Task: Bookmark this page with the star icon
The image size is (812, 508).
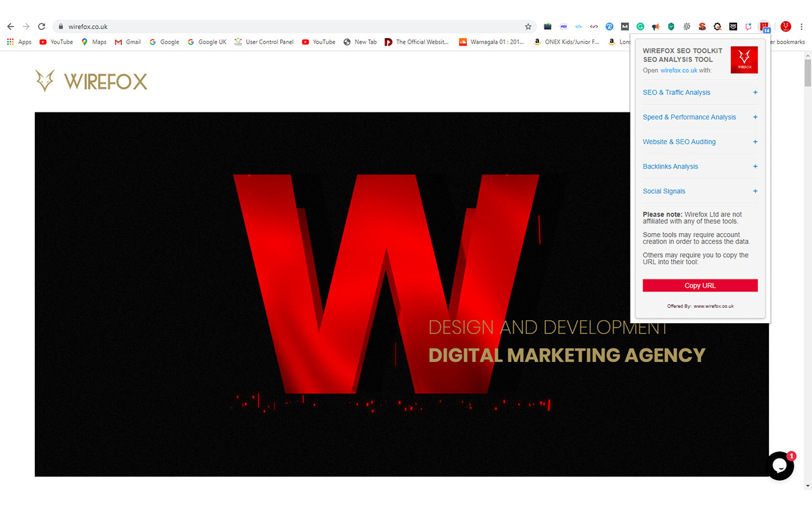Action: coord(528,27)
